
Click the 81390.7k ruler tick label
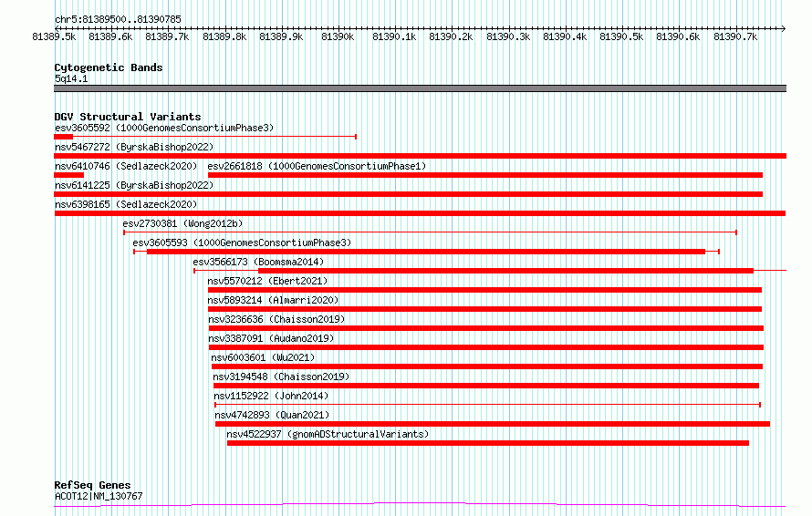coord(735,36)
